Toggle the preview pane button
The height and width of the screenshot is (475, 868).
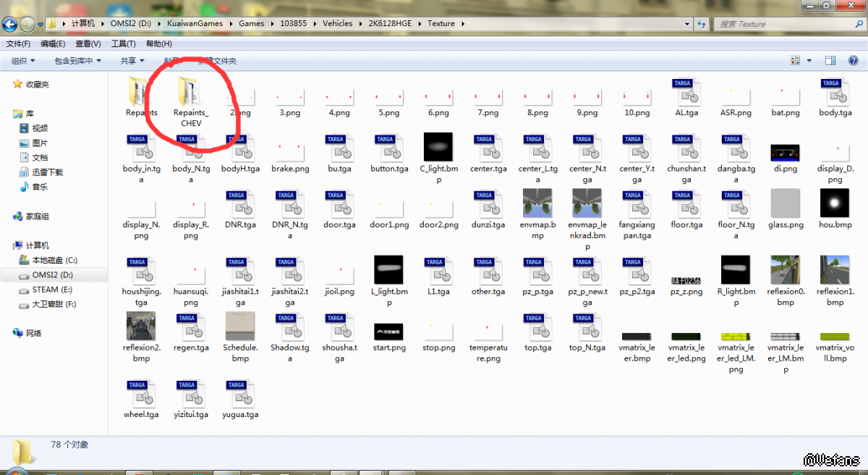(x=831, y=61)
